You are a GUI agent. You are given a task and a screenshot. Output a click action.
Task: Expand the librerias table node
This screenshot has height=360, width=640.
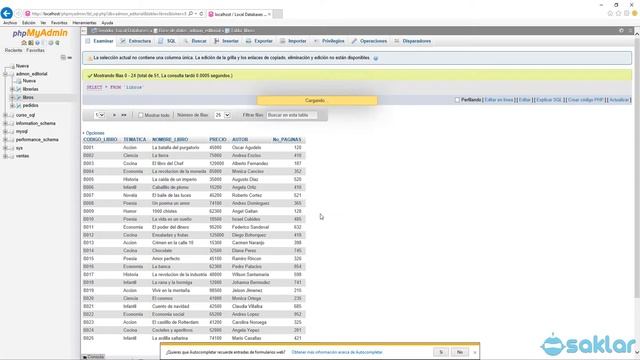tap(12, 89)
